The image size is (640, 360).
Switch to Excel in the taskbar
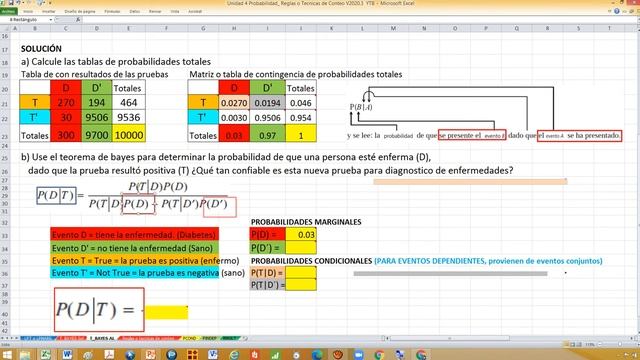coord(45,355)
